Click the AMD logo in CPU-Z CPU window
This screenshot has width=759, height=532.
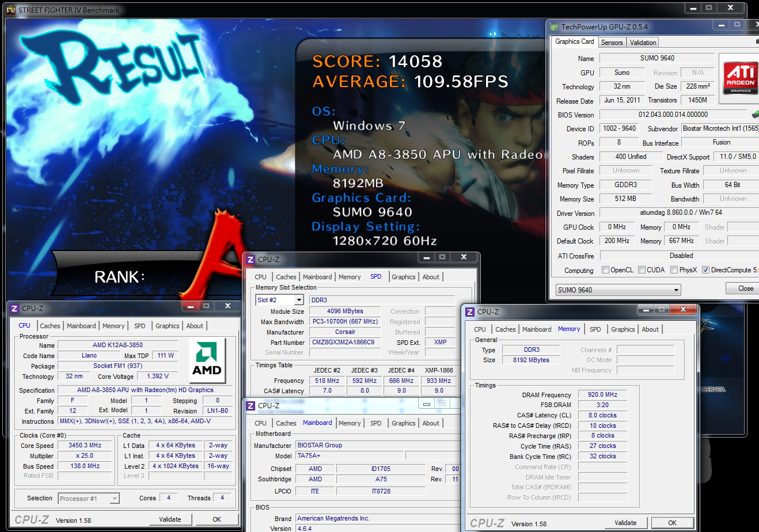207,360
